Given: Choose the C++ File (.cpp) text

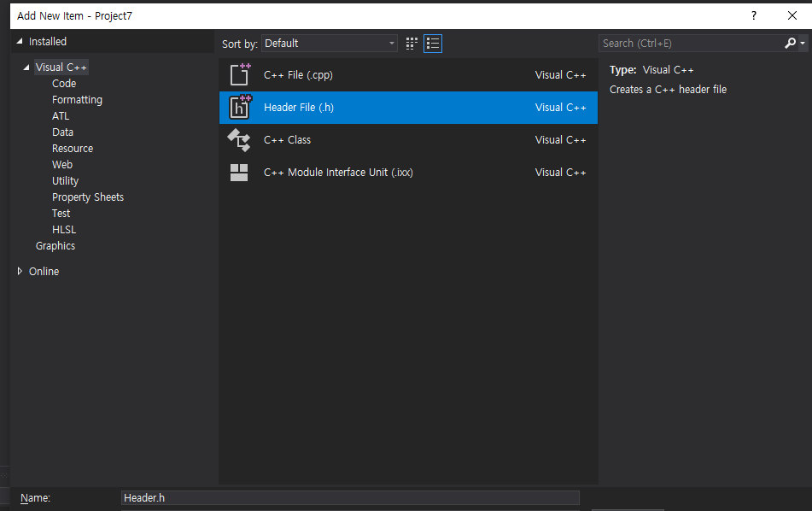Looking at the screenshot, I should coord(298,75).
